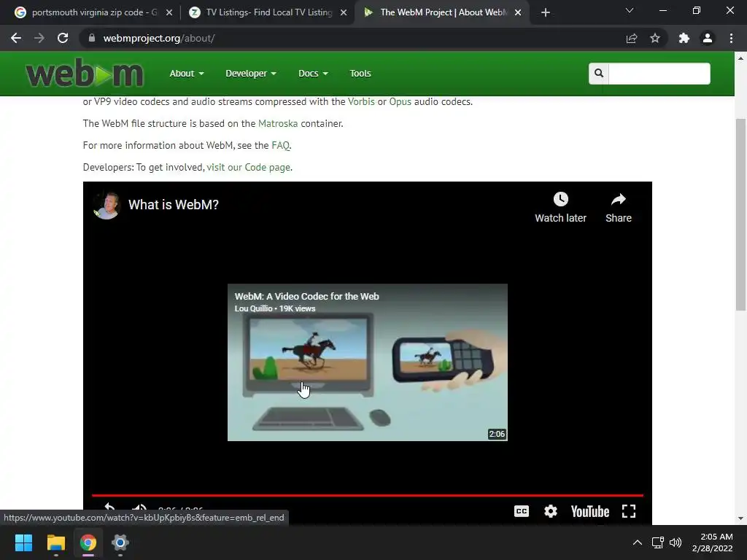This screenshot has height=560, width=747.
Task: Open the 'What is WebM?' video title
Action: coord(174,205)
